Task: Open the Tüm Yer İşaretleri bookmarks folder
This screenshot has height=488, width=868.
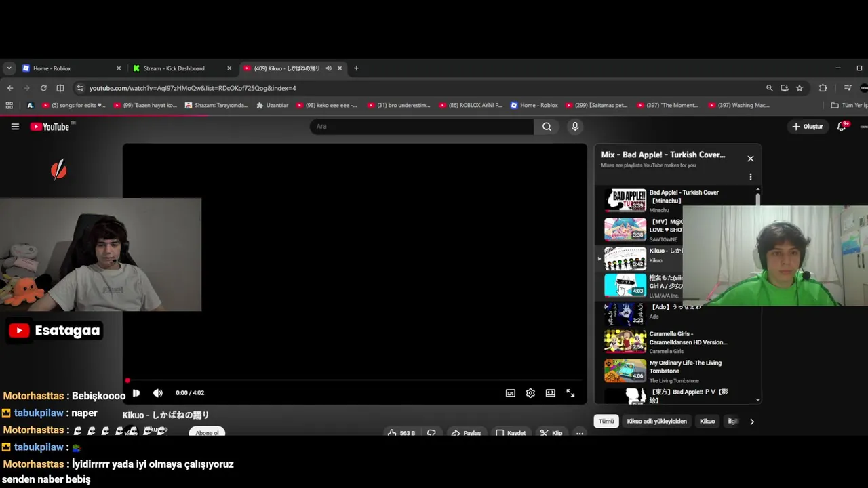Action: tap(849, 105)
